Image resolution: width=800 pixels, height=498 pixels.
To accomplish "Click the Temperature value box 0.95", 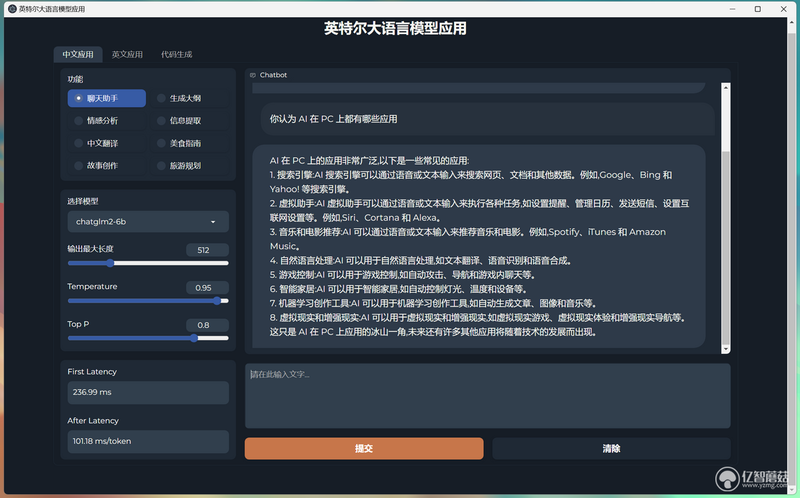I will click(x=207, y=288).
